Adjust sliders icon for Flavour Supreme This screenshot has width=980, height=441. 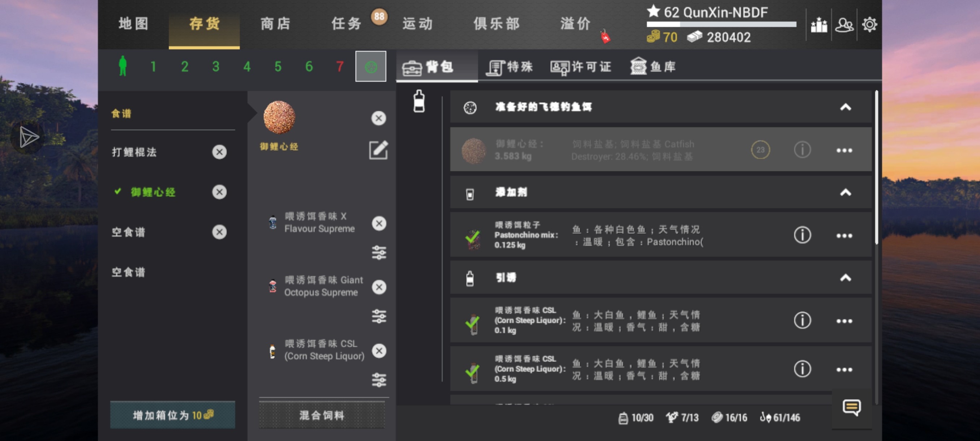tap(379, 253)
